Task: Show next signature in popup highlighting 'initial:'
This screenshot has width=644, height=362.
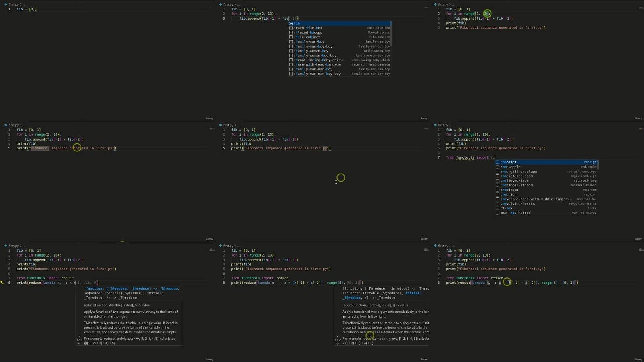Action: (x=338, y=343)
